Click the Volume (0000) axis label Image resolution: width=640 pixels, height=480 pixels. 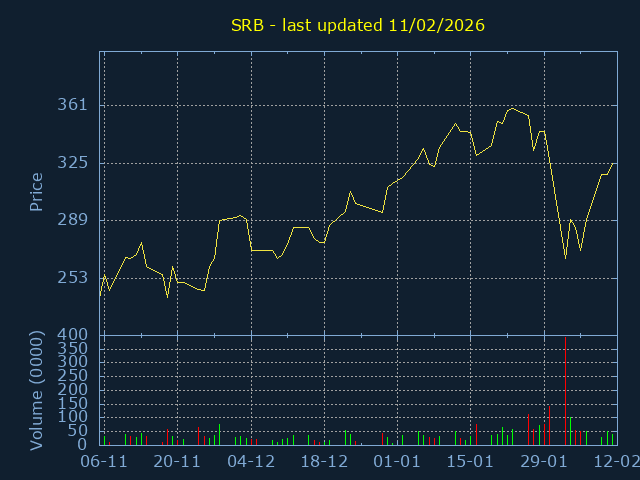37,388
